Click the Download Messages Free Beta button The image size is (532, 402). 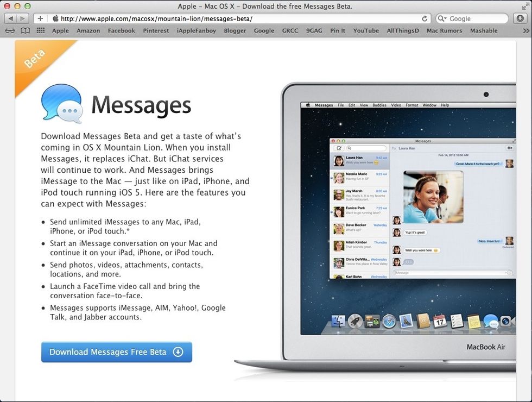[x=116, y=352]
